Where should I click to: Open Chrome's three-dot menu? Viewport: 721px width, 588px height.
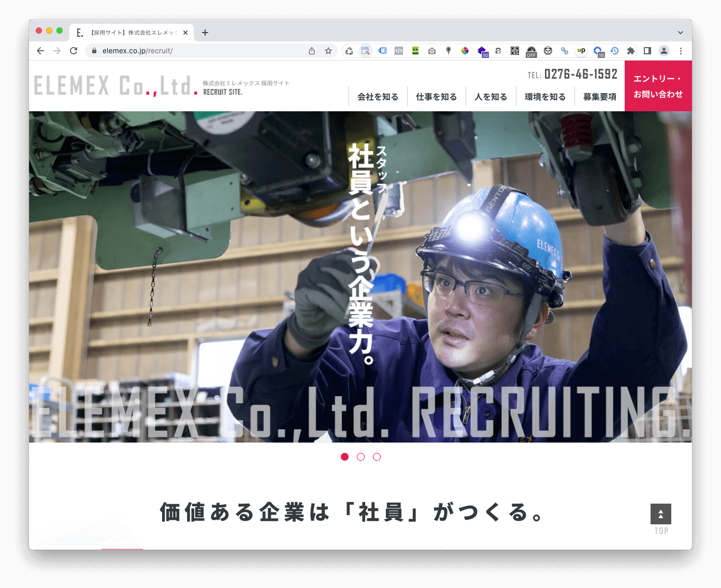(x=681, y=51)
